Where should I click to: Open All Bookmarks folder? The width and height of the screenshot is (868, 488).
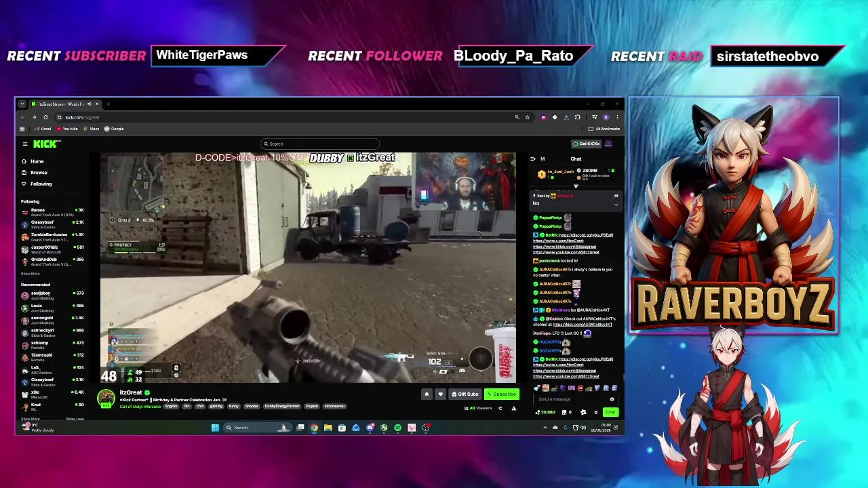pyautogui.click(x=604, y=129)
